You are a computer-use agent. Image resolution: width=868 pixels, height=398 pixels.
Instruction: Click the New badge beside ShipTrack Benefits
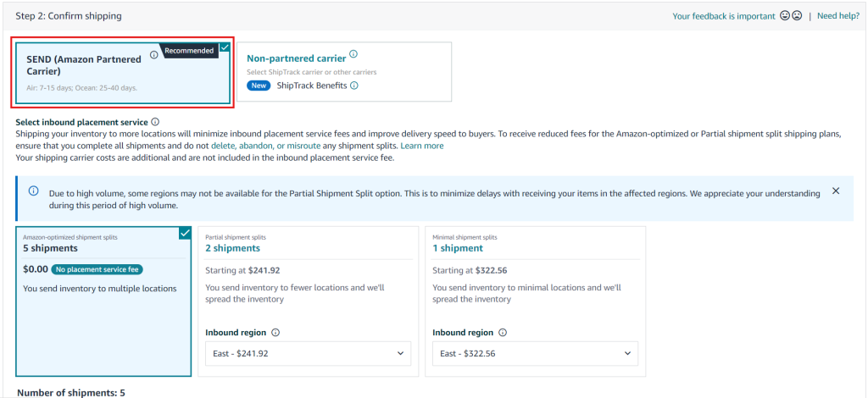259,86
